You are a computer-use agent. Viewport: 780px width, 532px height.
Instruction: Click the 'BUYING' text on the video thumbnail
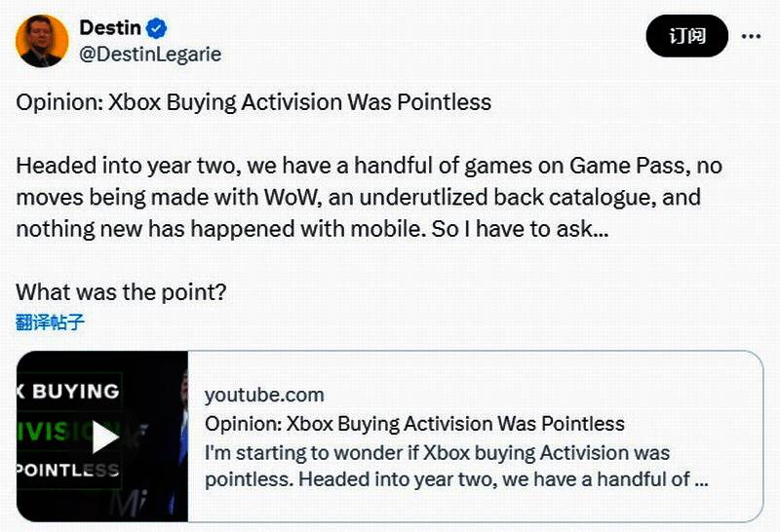[x=75, y=391]
